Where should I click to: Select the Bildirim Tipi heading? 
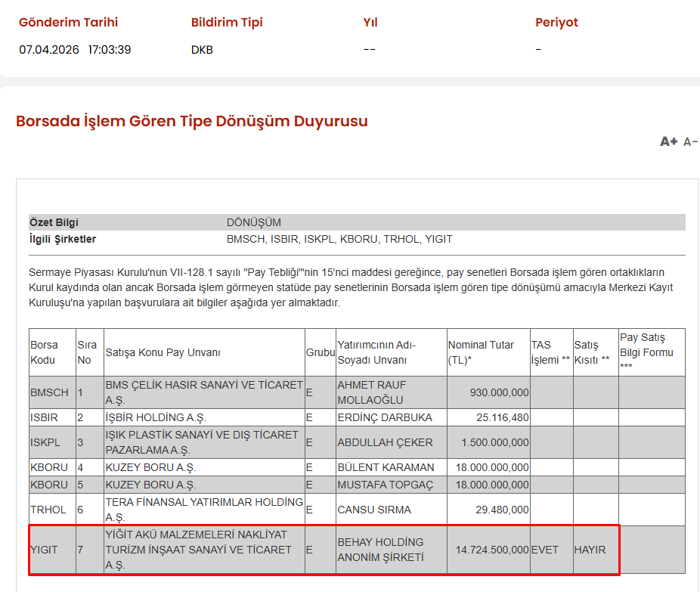pyautogui.click(x=227, y=23)
